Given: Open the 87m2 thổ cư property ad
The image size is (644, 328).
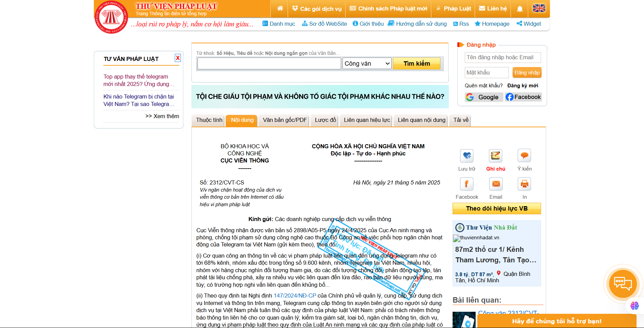Looking at the screenshot, I should (496, 255).
